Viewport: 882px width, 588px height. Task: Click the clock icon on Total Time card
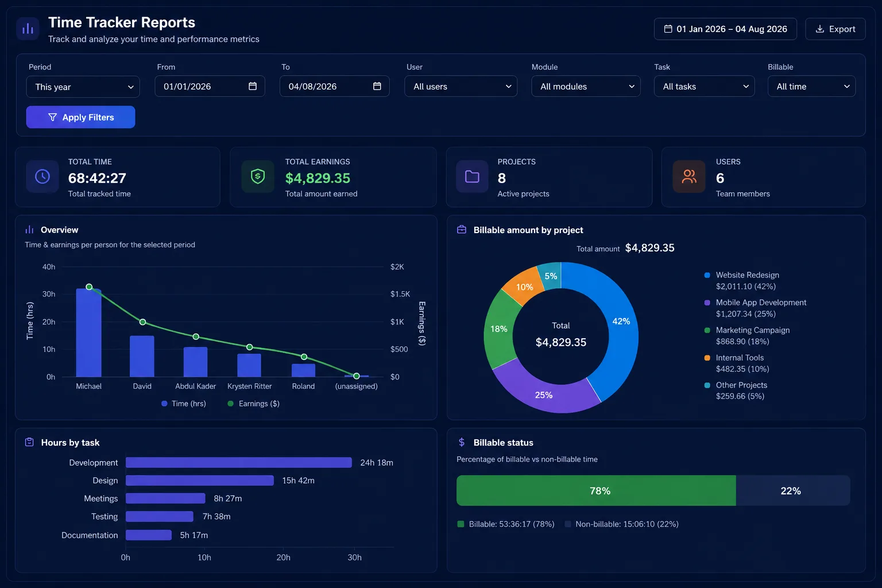[x=42, y=176]
